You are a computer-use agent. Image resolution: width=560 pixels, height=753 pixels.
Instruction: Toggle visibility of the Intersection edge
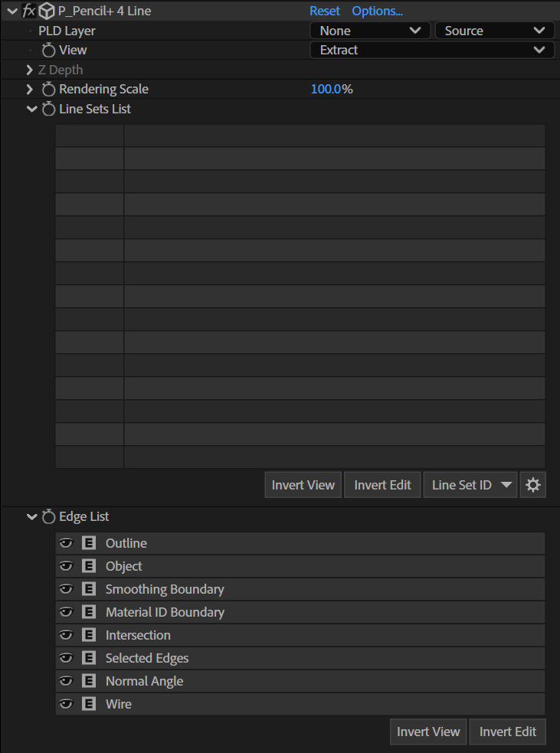pos(66,635)
